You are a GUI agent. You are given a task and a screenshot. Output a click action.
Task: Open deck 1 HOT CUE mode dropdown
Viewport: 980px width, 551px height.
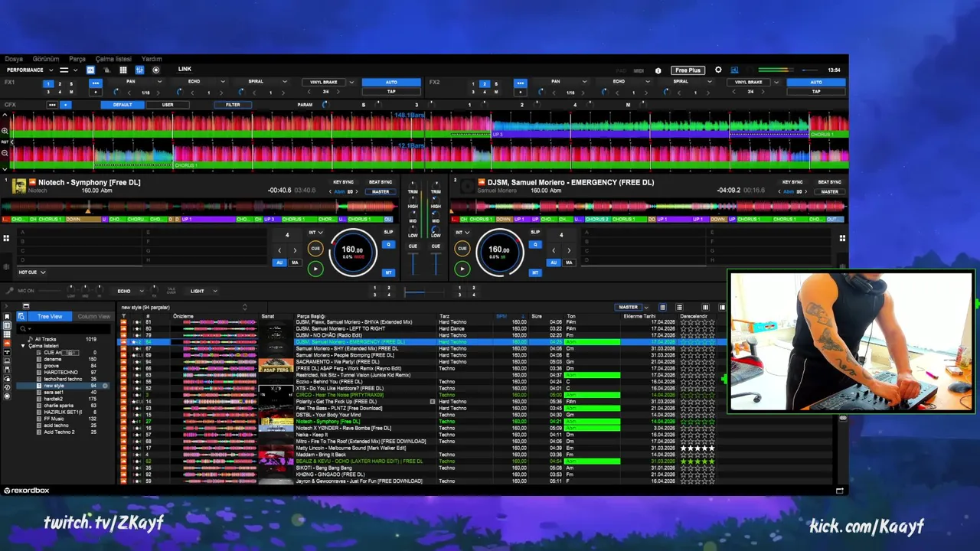tap(31, 272)
